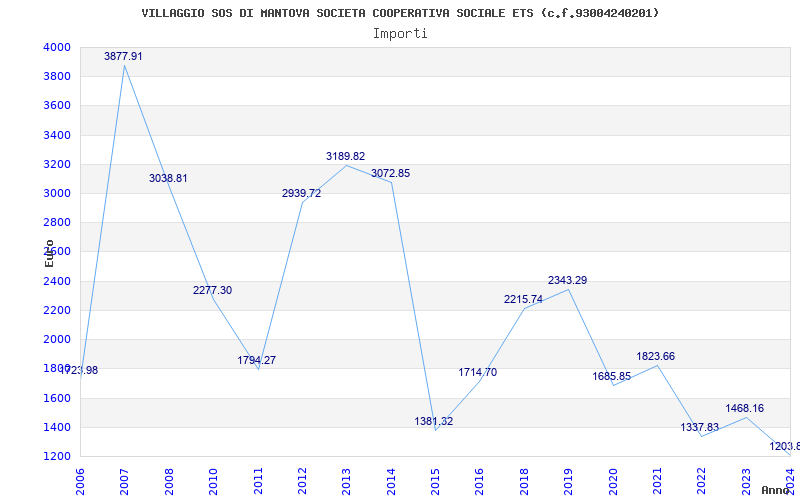Click the 2013 x-axis year label
This screenshot has width=800, height=500.
[x=346, y=481]
